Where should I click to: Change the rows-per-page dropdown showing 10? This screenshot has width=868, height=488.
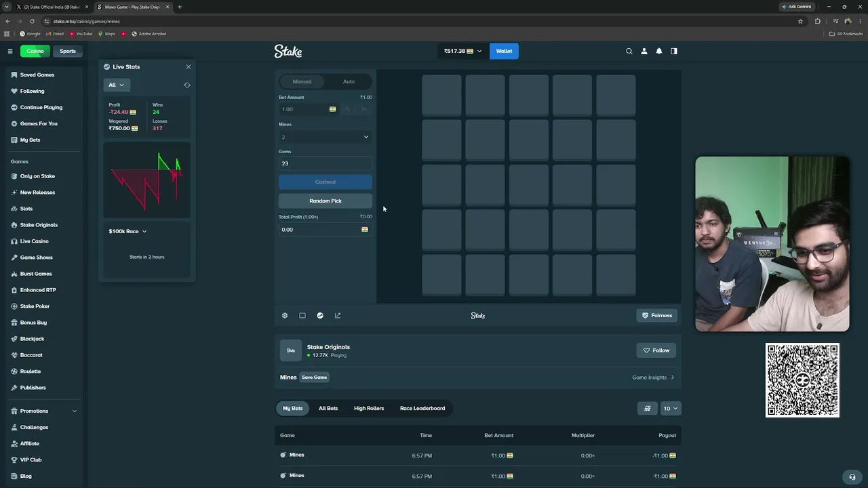coord(671,408)
